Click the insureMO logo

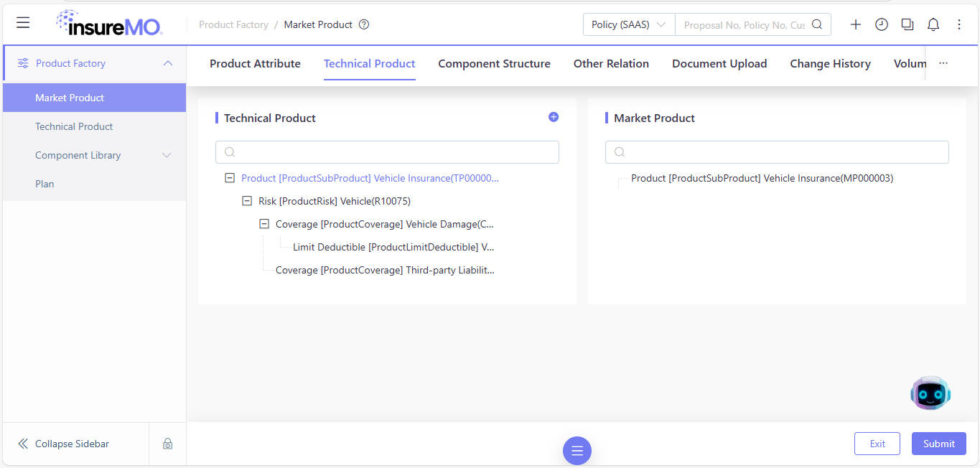point(109,24)
